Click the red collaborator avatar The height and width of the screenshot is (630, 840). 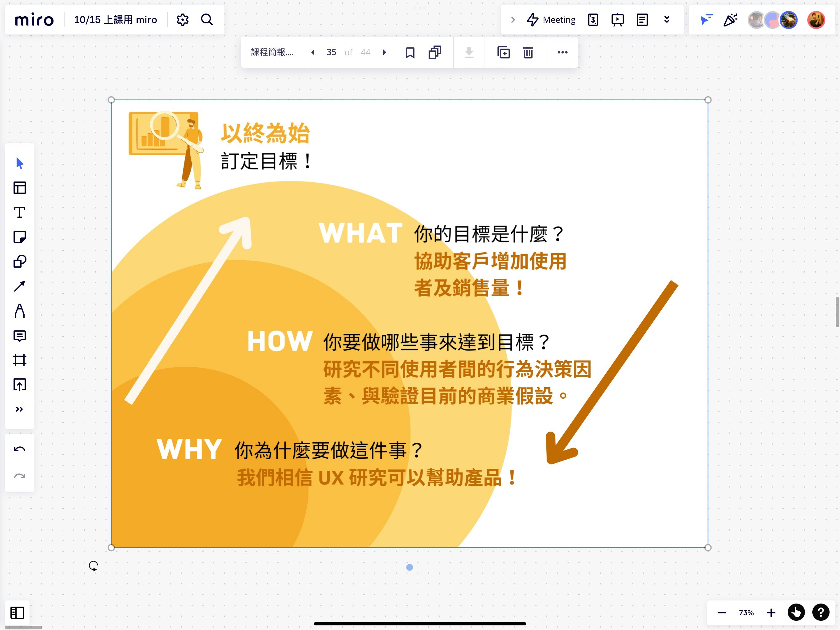[x=816, y=20]
